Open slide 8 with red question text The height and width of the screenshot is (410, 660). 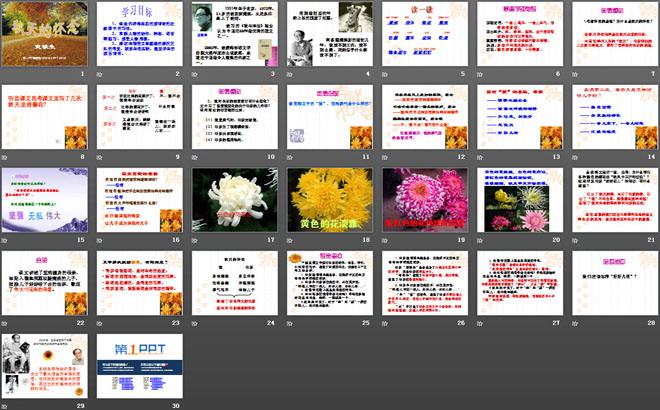46,119
